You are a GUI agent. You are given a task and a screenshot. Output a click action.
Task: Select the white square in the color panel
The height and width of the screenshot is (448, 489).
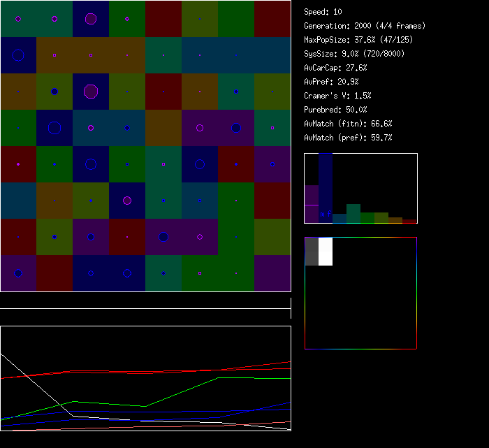point(326,252)
